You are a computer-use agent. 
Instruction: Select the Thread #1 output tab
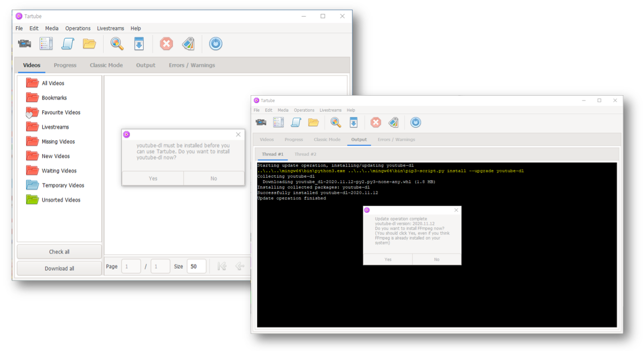coord(273,154)
